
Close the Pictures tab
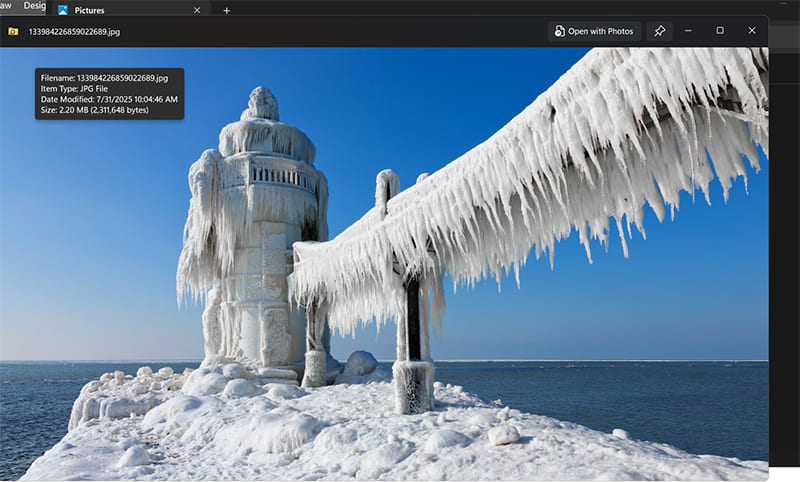(x=197, y=10)
